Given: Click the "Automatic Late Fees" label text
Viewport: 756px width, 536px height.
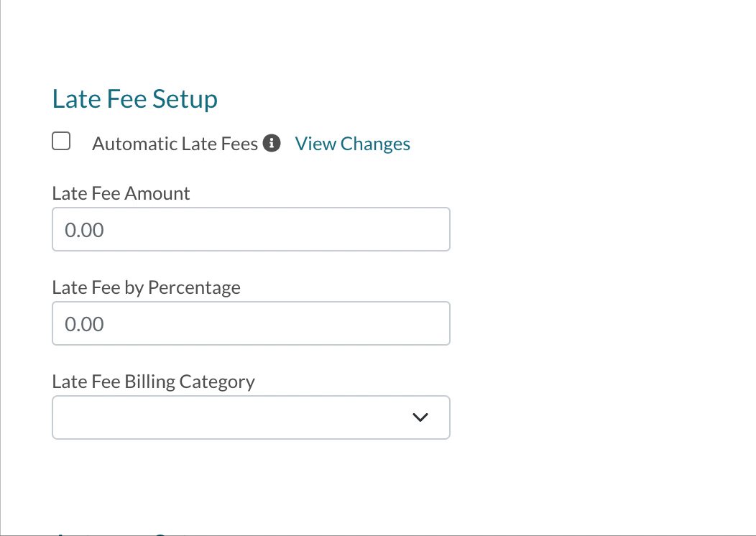Looking at the screenshot, I should click(x=175, y=144).
